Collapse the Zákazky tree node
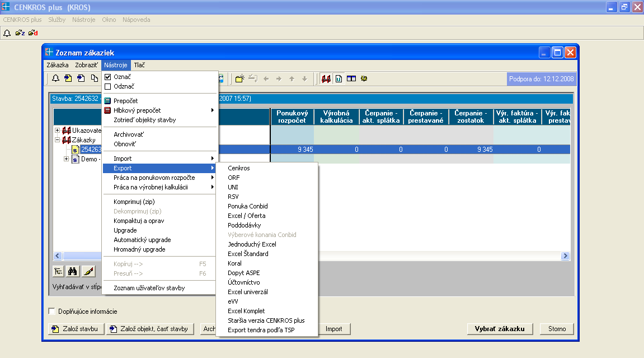This screenshot has width=644, height=358. (x=58, y=140)
